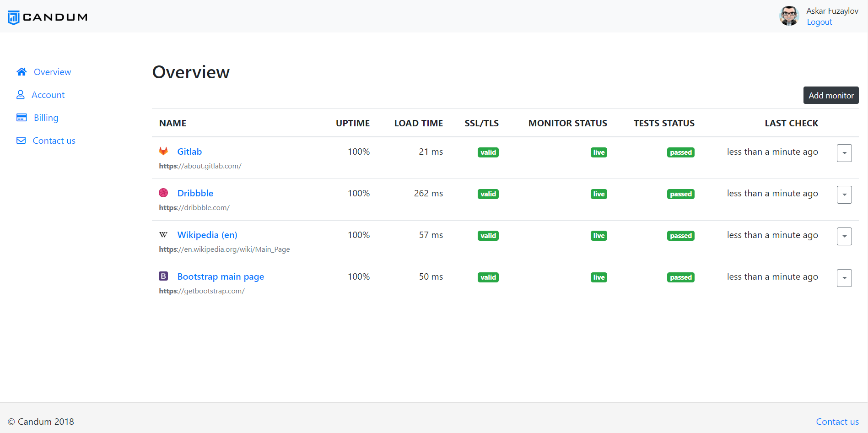868x433 pixels.
Task: Open the Wikipedia row actions dropdown
Action: (x=844, y=236)
